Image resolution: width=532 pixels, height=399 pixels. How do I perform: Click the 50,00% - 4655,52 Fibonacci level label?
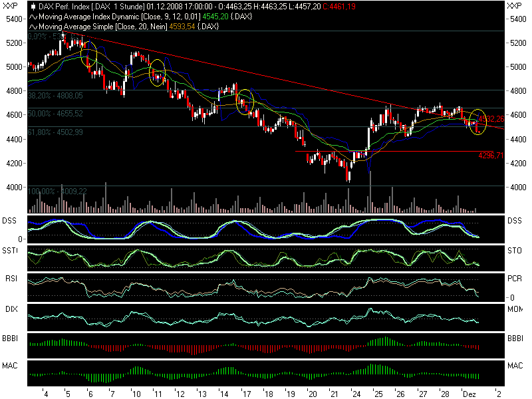55,114
